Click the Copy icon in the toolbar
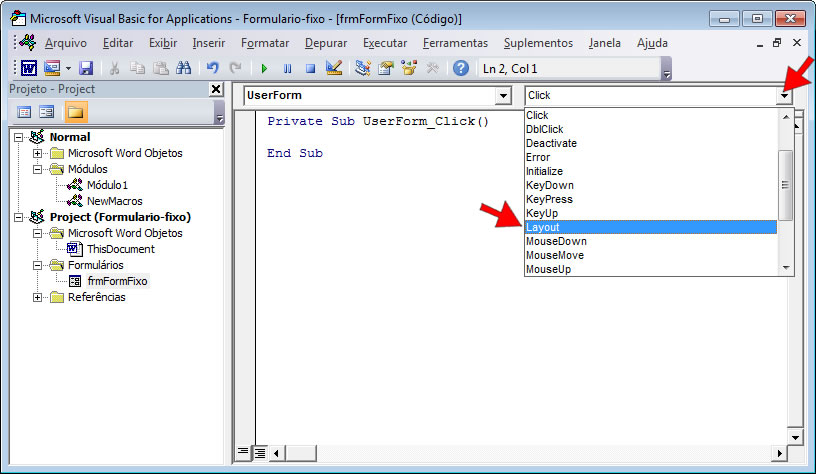 tap(137, 68)
